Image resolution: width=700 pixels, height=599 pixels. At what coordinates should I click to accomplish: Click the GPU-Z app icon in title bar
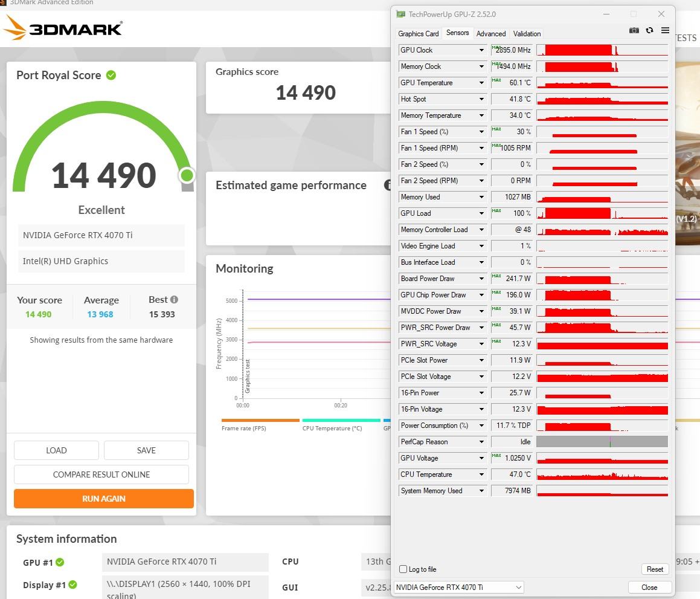point(400,15)
